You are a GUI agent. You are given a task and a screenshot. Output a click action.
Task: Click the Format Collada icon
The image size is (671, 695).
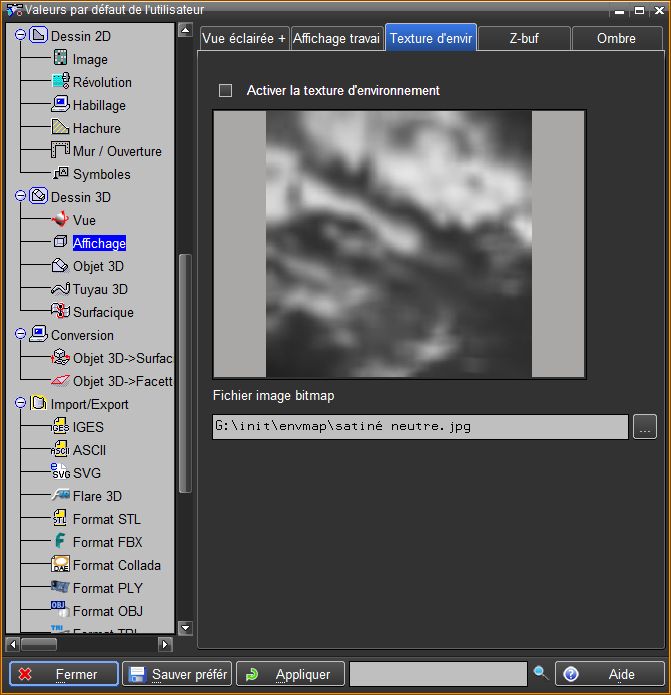pos(60,565)
